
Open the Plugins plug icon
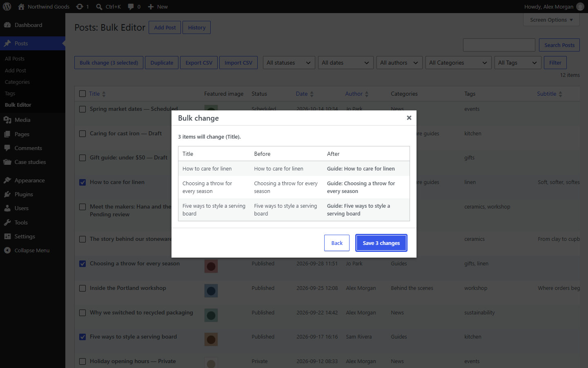(7, 194)
